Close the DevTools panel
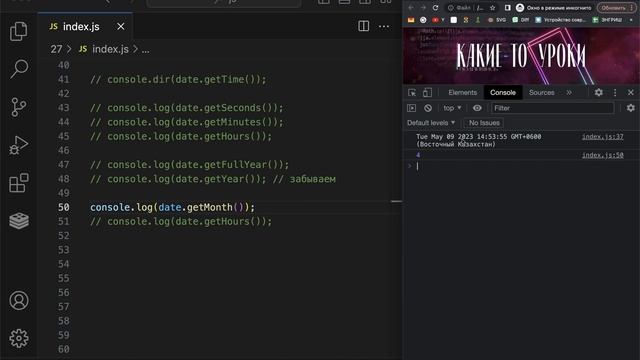This screenshot has width=640, height=360. click(631, 93)
